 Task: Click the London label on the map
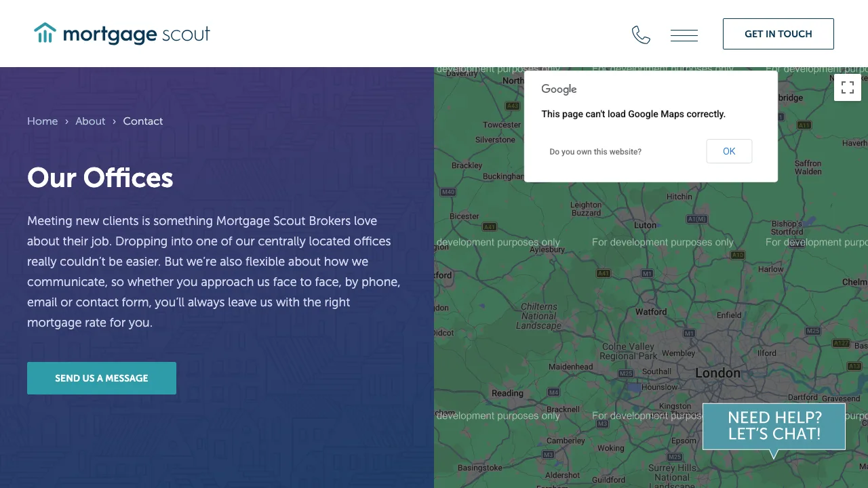point(717,373)
